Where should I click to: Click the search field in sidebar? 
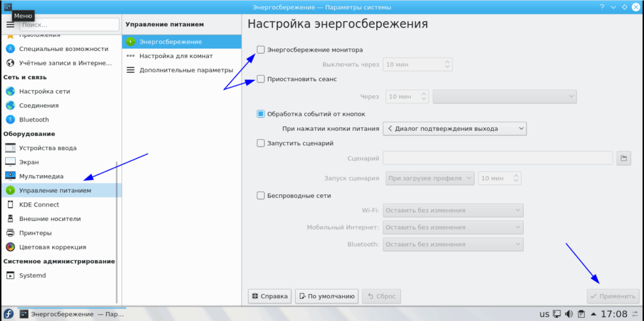(x=69, y=25)
